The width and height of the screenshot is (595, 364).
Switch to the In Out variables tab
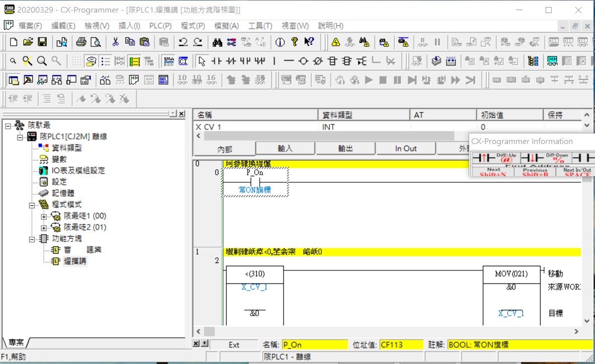[405, 149]
